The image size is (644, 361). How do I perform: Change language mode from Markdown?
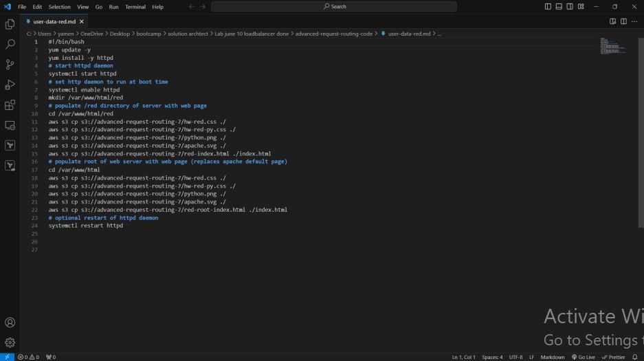[553, 357]
